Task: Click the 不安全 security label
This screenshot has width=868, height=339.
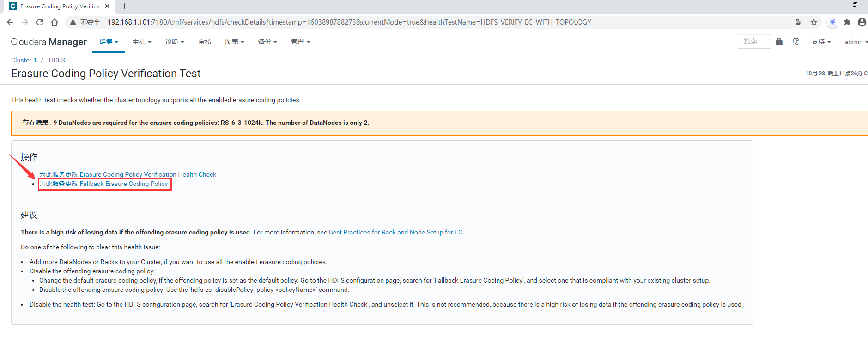Action: [x=90, y=22]
